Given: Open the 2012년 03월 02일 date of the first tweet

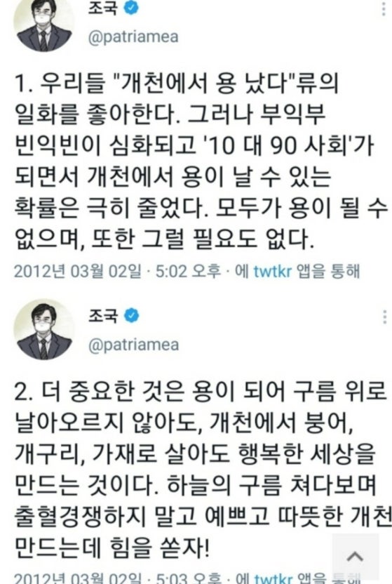Looking at the screenshot, I should (x=78, y=271).
